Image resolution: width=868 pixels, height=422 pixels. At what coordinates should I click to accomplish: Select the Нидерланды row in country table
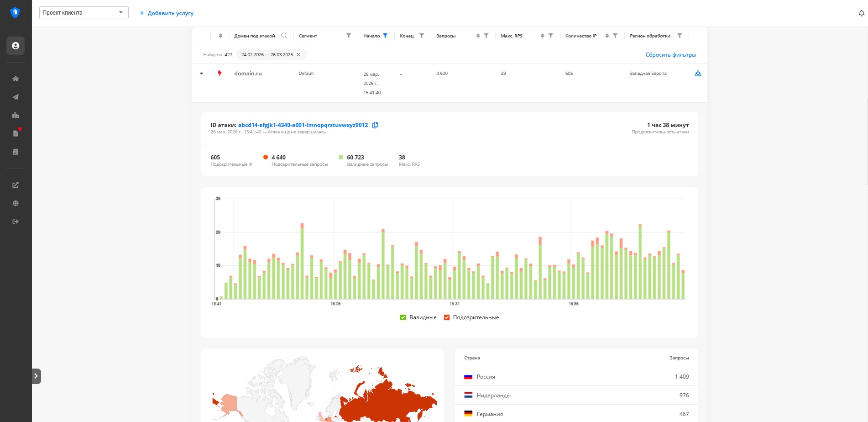click(x=576, y=396)
